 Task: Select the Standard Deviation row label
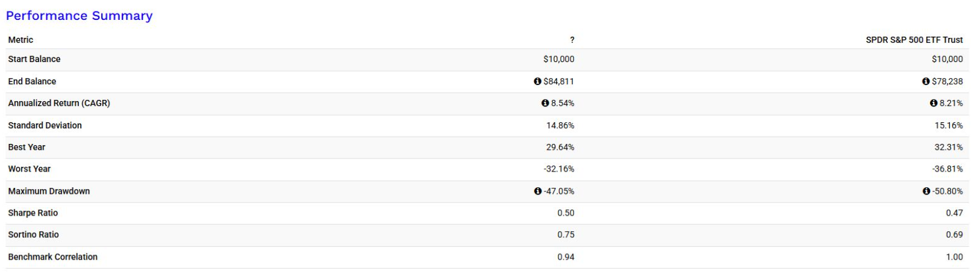coord(45,125)
